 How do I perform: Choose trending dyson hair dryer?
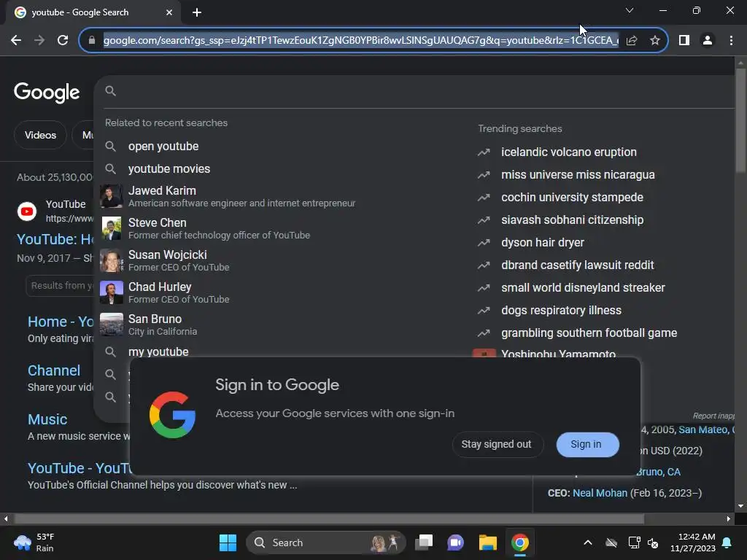(x=543, y=242)
